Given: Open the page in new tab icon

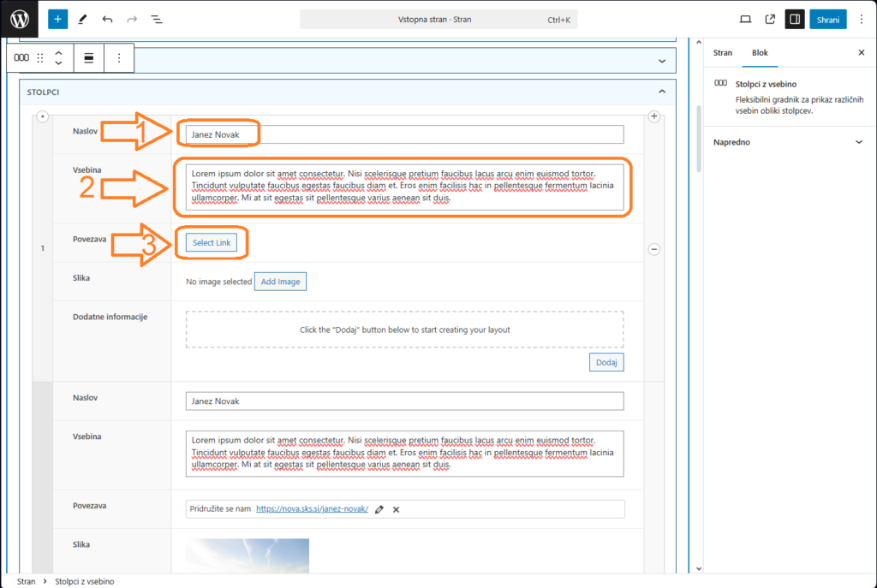Looking at the screenshot, I should click(x=770, y=19).
